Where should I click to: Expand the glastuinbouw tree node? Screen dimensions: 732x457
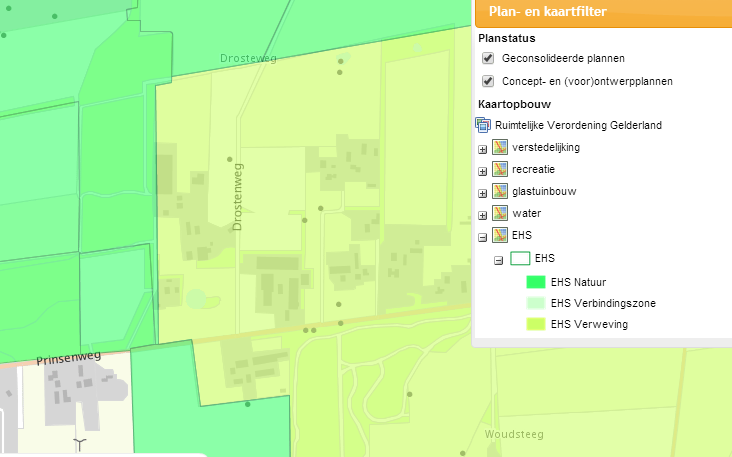tap(483, 193)
